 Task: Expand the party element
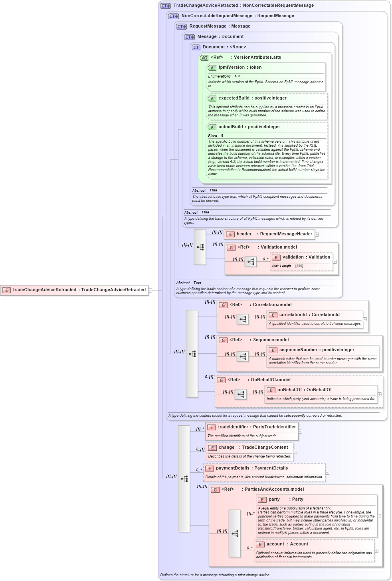(379, 516)
